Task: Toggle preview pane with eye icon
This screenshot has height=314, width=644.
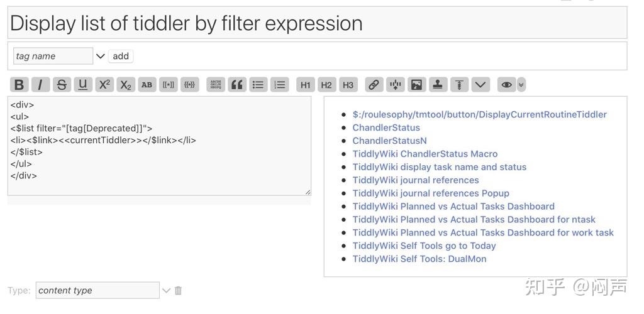Action: (x=506, y=85)
